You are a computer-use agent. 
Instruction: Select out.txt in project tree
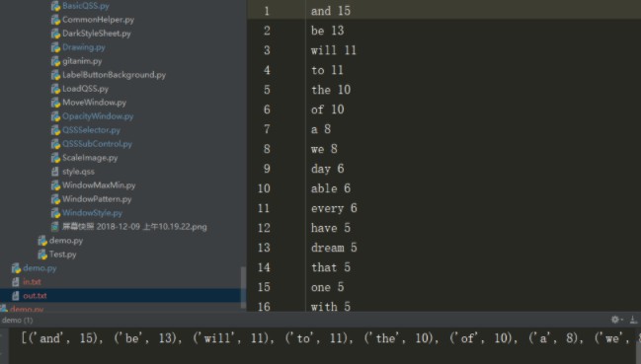click(35, 296)
